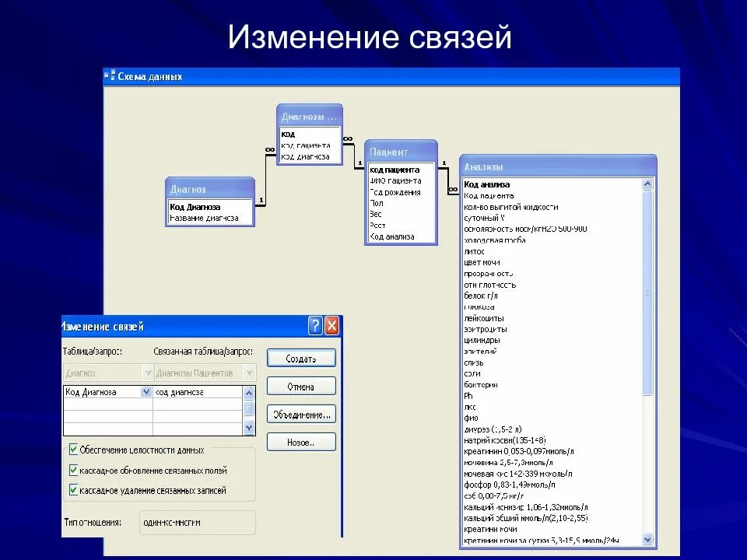Open the Диагноз table dropdown in dialog

coord(148,373)
